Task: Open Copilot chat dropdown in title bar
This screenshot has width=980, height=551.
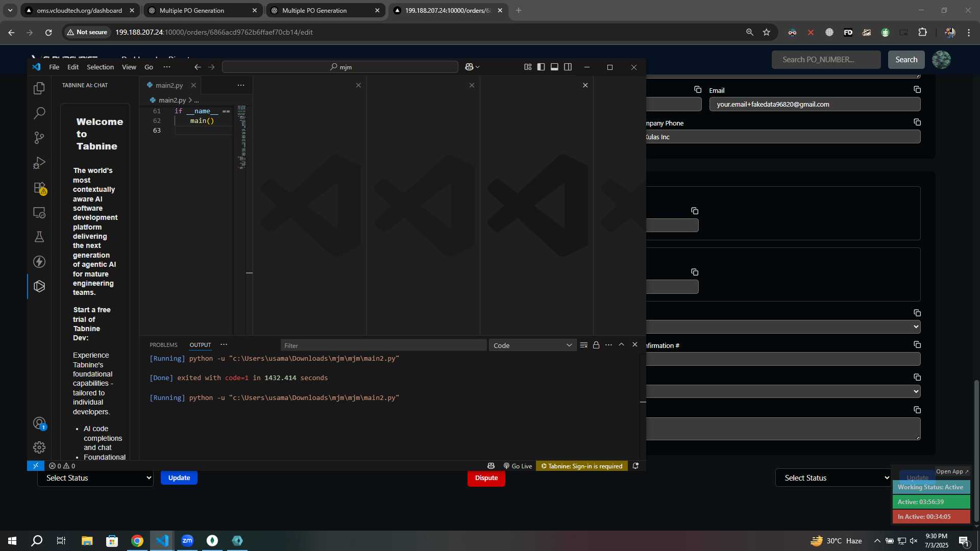Action: point(472,67)
